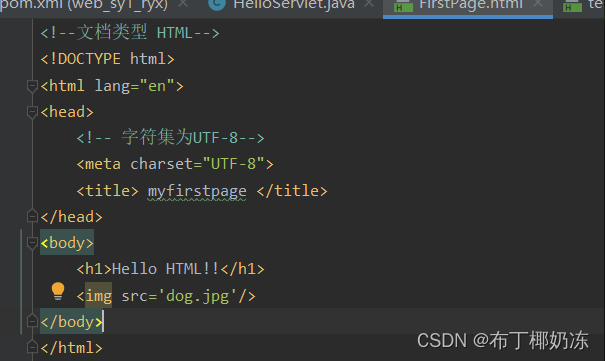Close the HelloServlet.java tab
Image resolution: width=605 pixels, height=361 pixels.
pyautogui.click(x=369, y=4)
